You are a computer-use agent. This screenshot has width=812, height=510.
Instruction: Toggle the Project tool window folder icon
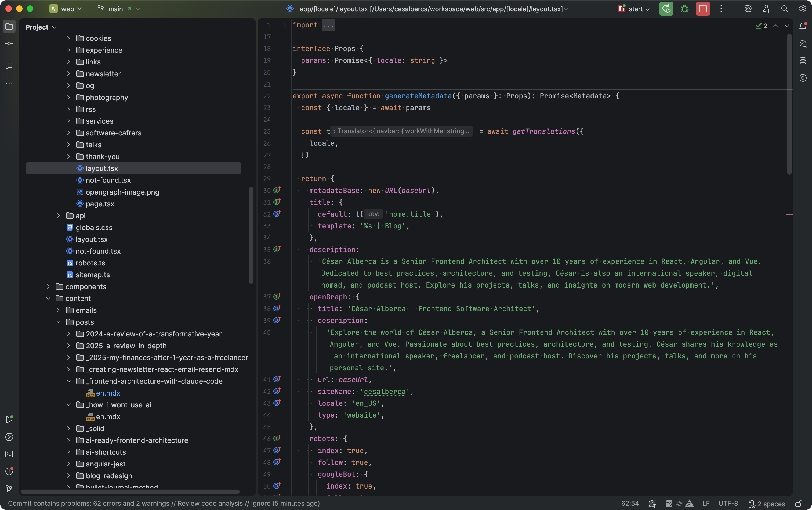pyautogui.click(x=9, y=26)
